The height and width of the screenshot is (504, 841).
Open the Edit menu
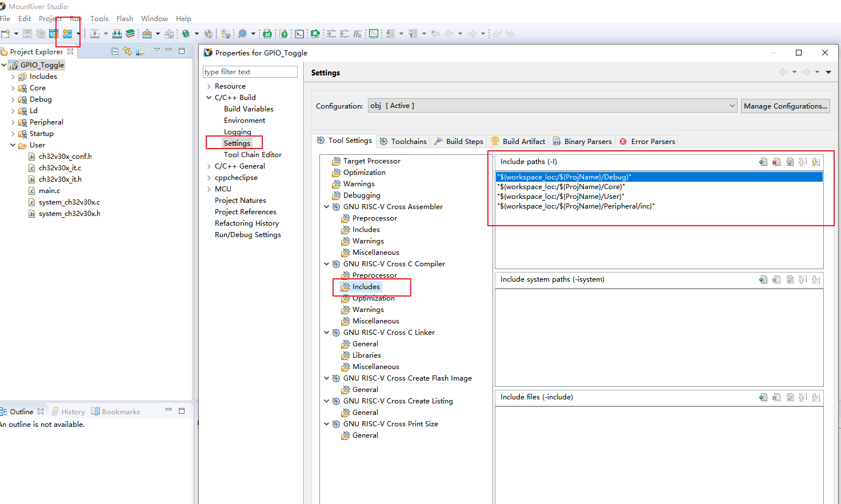coord(25,18)
